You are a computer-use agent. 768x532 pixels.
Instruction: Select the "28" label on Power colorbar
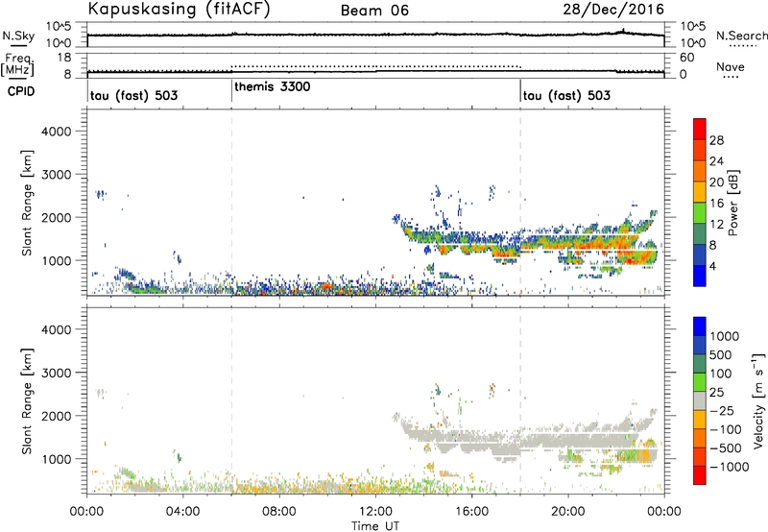[x=716, y=140]
